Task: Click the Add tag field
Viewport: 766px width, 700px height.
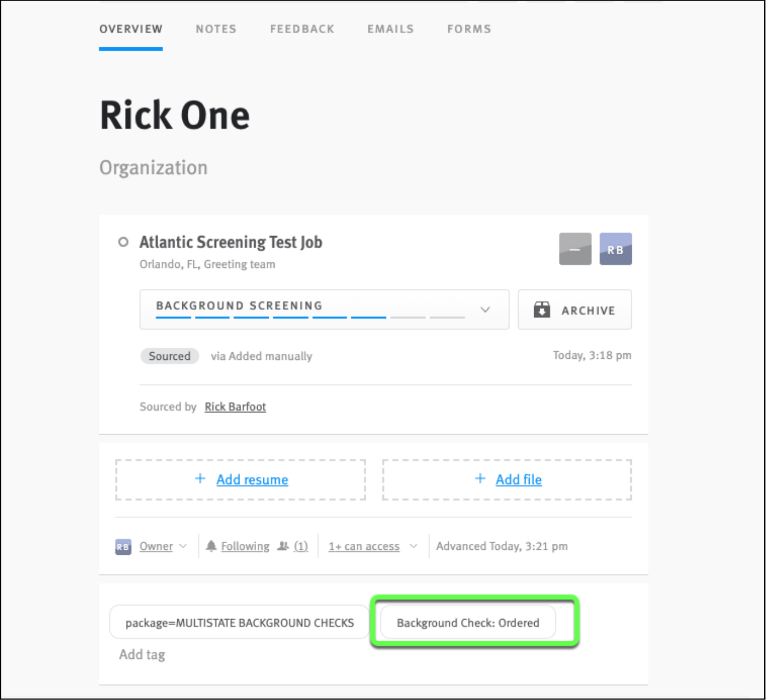Action: (142, 654)
